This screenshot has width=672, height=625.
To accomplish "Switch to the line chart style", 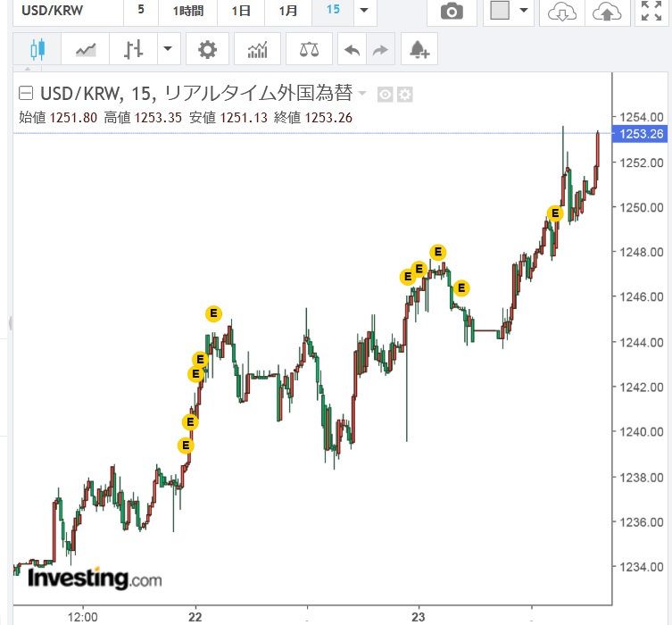I will [x=86, y=50].
